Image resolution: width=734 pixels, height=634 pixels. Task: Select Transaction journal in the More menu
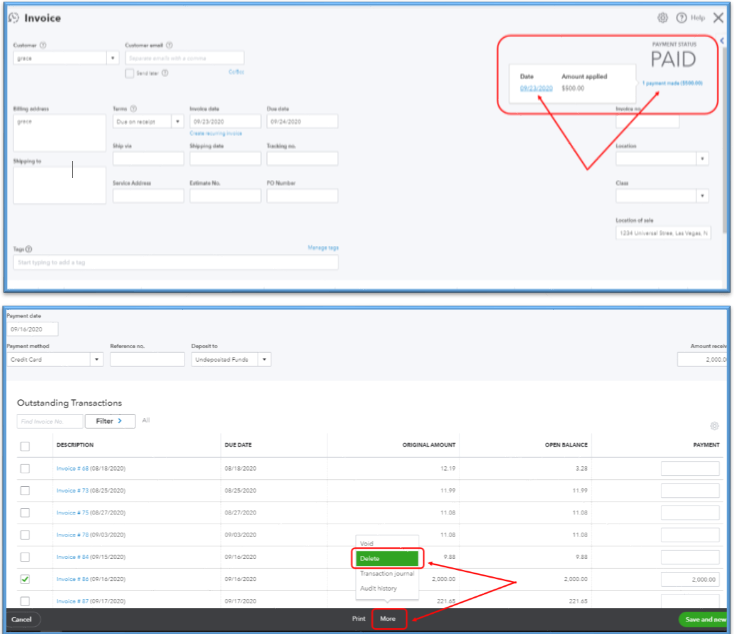point(387,574)
